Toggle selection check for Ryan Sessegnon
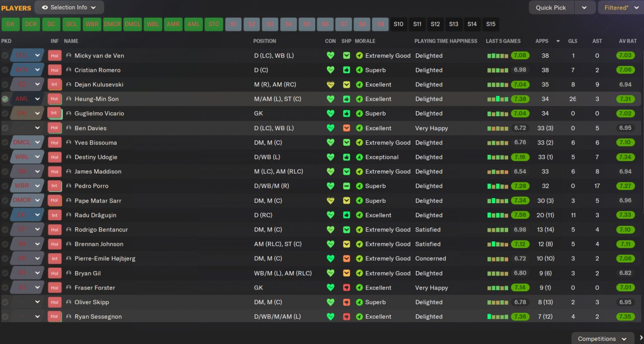 (5, 317)
